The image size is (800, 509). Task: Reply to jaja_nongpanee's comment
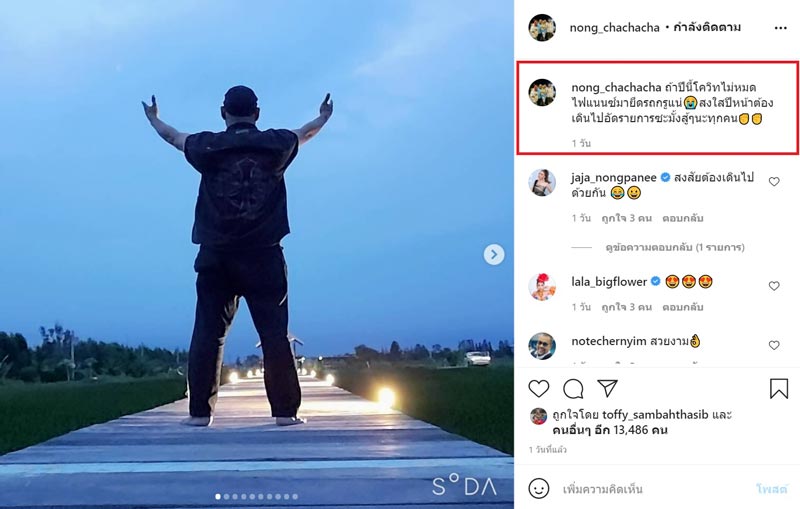[683, 218]
